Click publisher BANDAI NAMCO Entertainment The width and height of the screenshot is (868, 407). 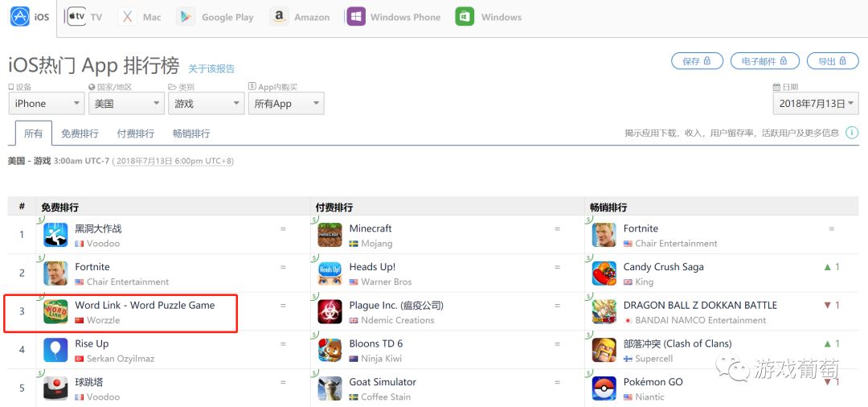[701, 320]
